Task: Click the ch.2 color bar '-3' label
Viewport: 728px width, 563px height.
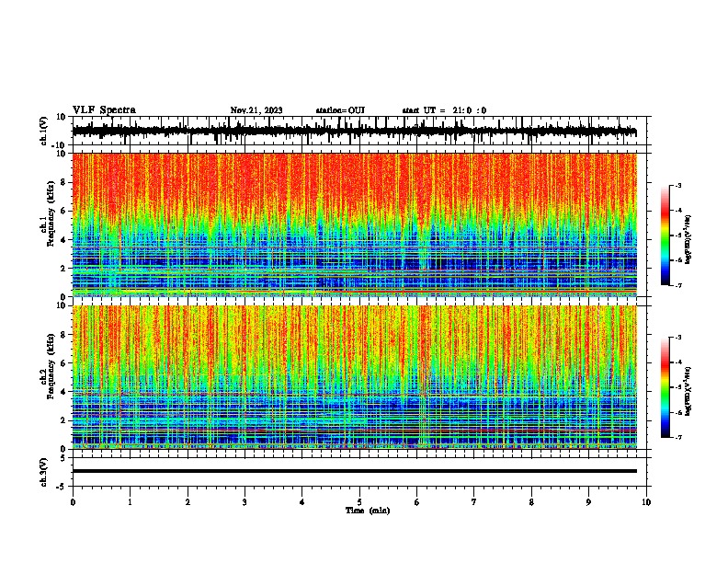Action: coord(678,338)
